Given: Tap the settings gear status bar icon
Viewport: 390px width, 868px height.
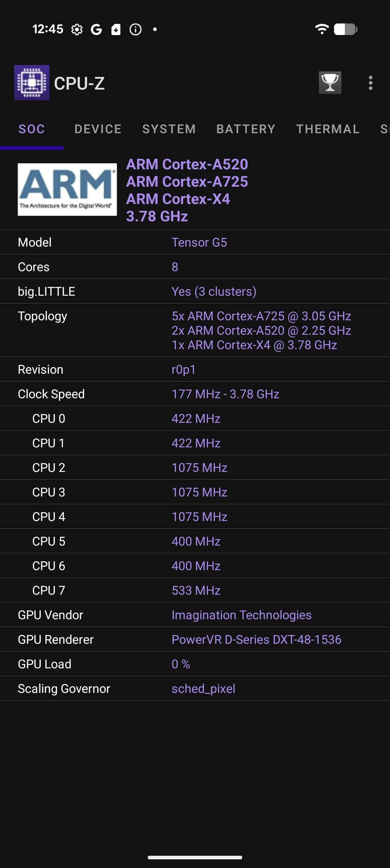Looking at the screenshot, I should (77, 30).
